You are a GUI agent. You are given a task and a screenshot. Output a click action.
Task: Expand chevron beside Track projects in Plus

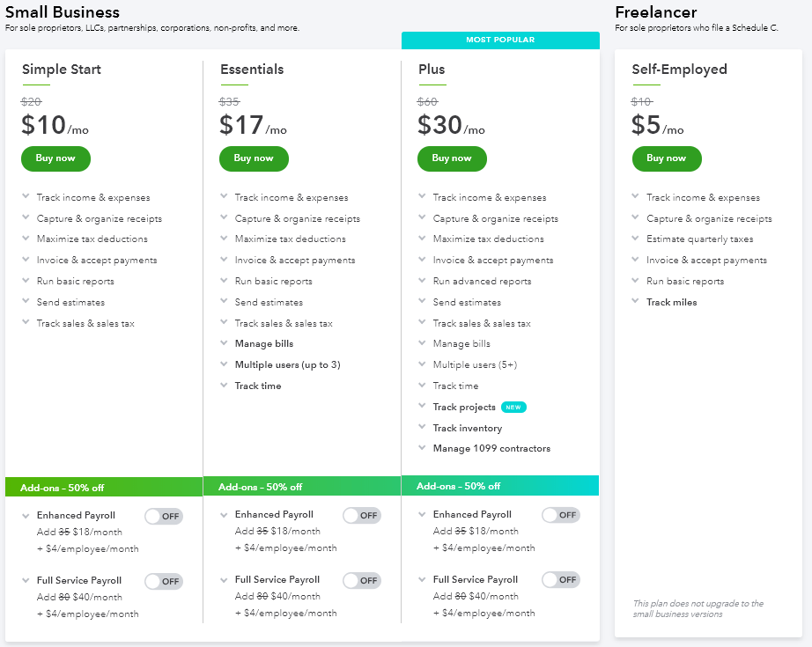422,406
